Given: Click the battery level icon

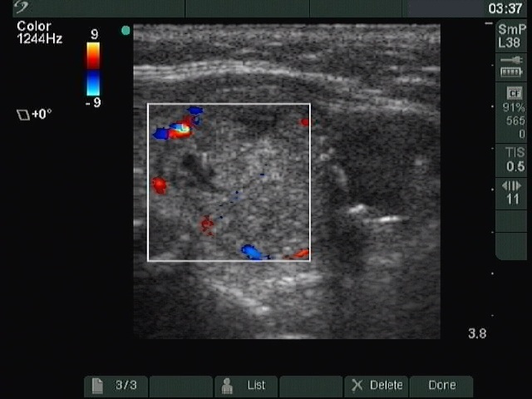Looking at the screenshot, I should (512, 72).
